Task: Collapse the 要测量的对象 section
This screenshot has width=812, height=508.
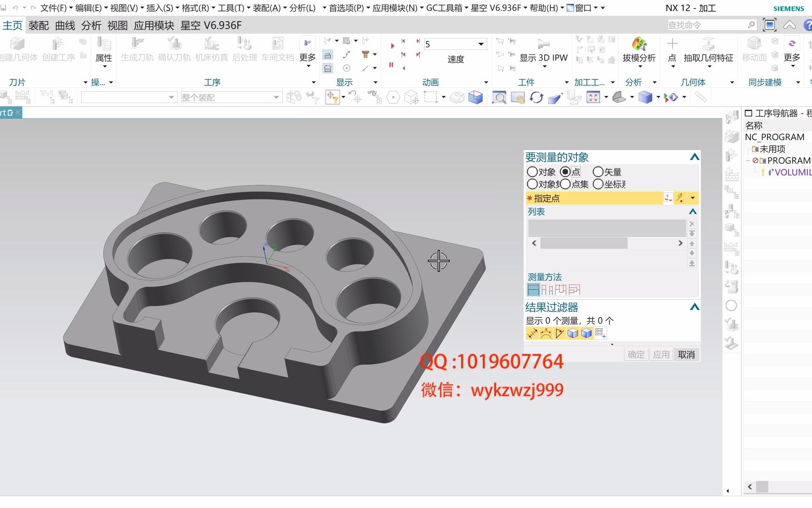Action: (694, 157)
